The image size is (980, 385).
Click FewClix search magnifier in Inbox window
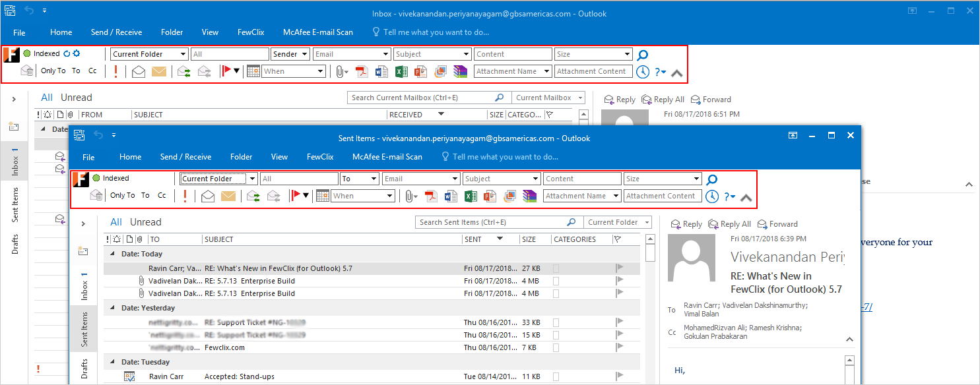click(x=643, y=55)
